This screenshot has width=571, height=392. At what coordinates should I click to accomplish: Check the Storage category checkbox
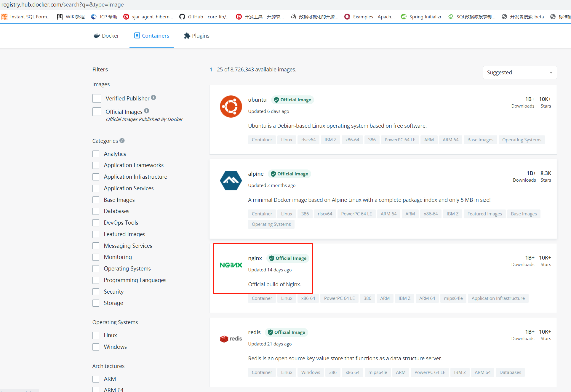pos(96,303)
